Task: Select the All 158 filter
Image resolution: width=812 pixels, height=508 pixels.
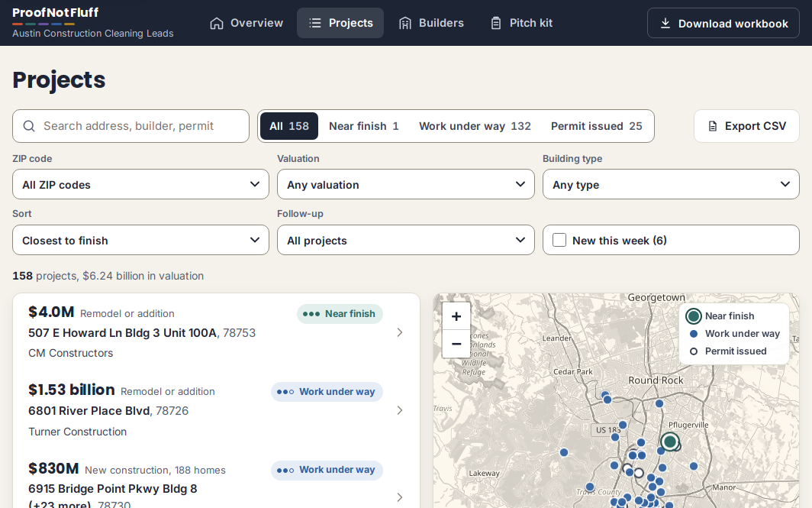Action: click(289, 126)
